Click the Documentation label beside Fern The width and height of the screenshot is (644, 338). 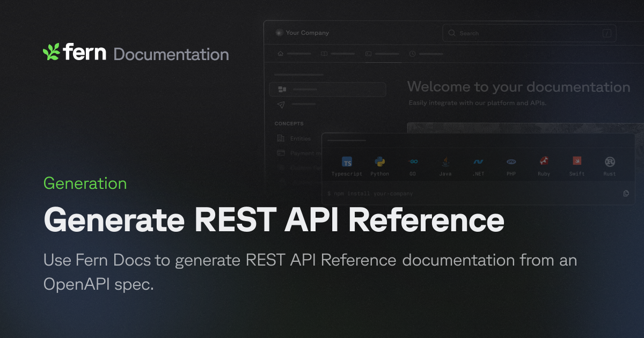coord(171,54)
